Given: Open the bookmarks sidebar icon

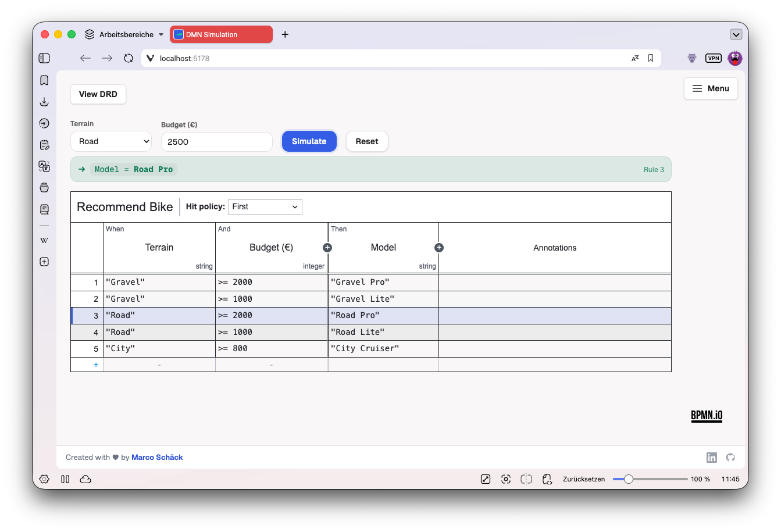Looking at the screenshot, I should pyautogui.click(x=44, y=80).
